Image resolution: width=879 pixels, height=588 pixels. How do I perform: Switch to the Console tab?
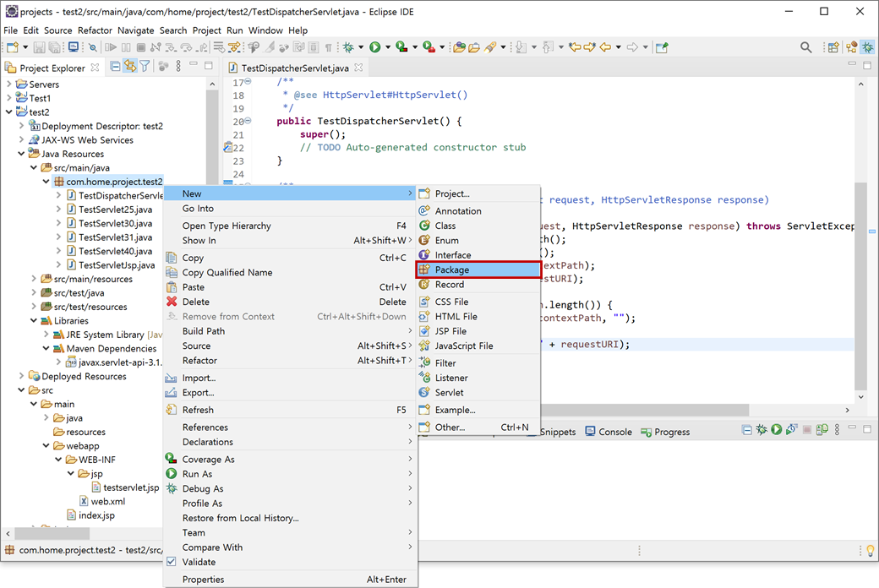609,432
